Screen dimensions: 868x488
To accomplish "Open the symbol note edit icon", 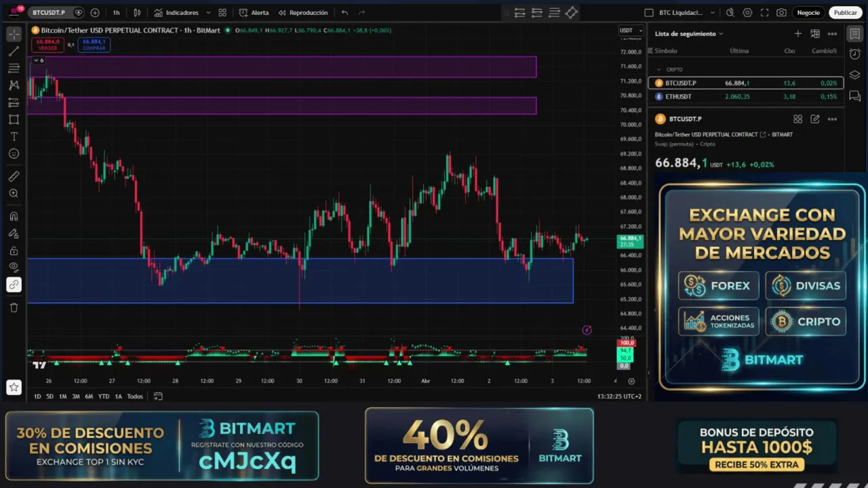I will tap(815, 119).
